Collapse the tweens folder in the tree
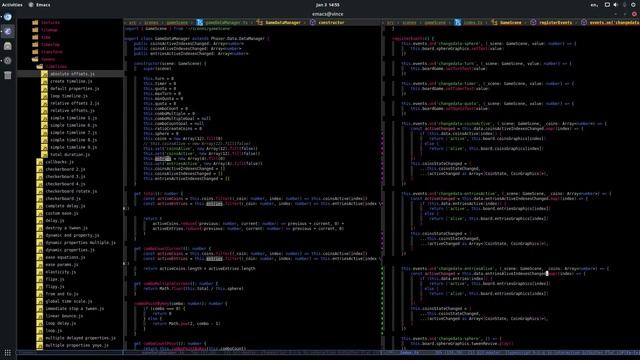This screenshot has height=360, width=640. 35,59
